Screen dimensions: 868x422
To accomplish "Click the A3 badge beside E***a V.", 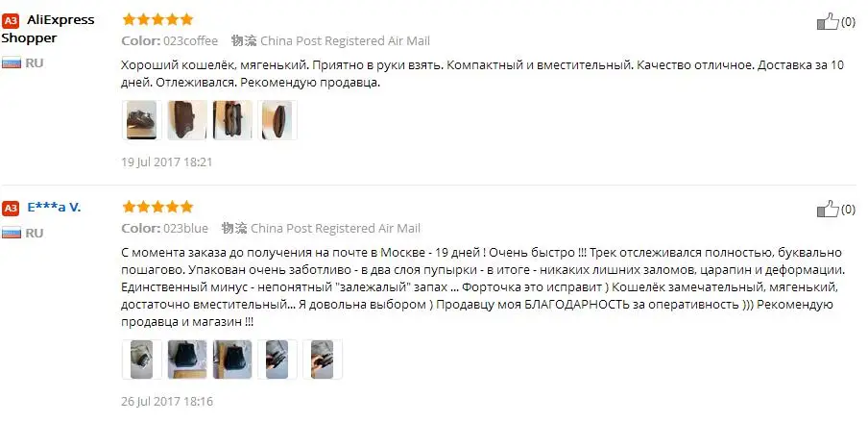I will (x=11, y=209).
